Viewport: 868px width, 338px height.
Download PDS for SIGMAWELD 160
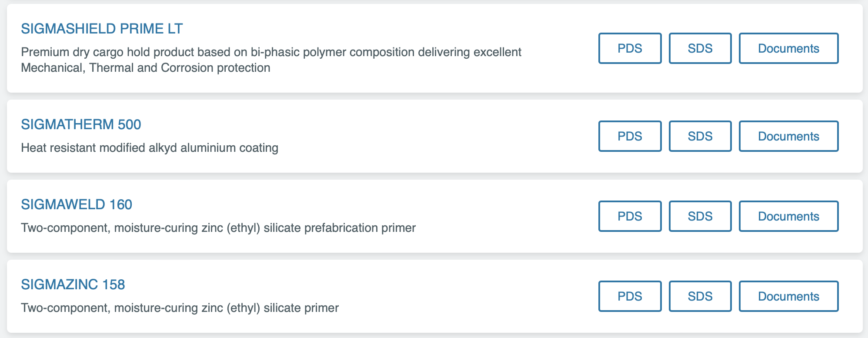click(x=630, y=216)
